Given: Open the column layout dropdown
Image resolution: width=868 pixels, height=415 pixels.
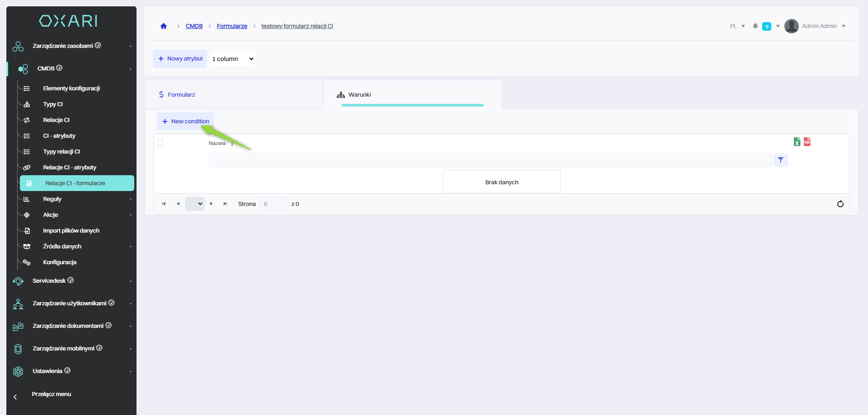Looking at the screenshot, I should pos(232,59).
